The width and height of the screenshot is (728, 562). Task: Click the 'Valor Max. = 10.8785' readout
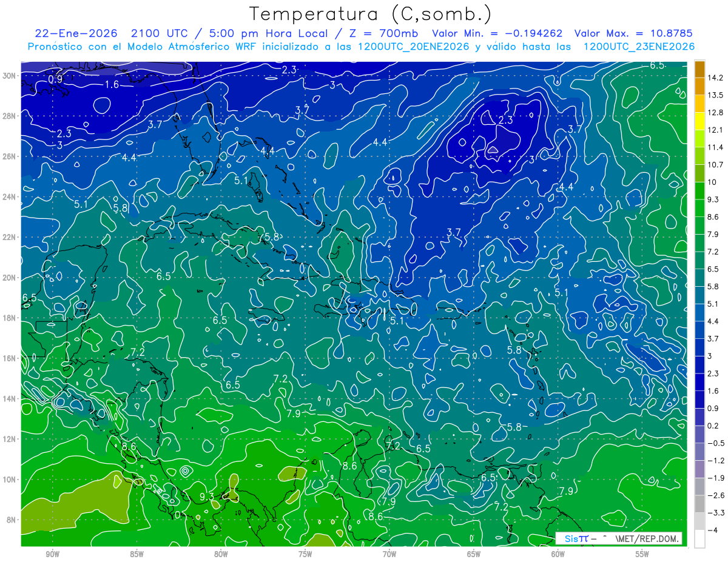(633, 33)
